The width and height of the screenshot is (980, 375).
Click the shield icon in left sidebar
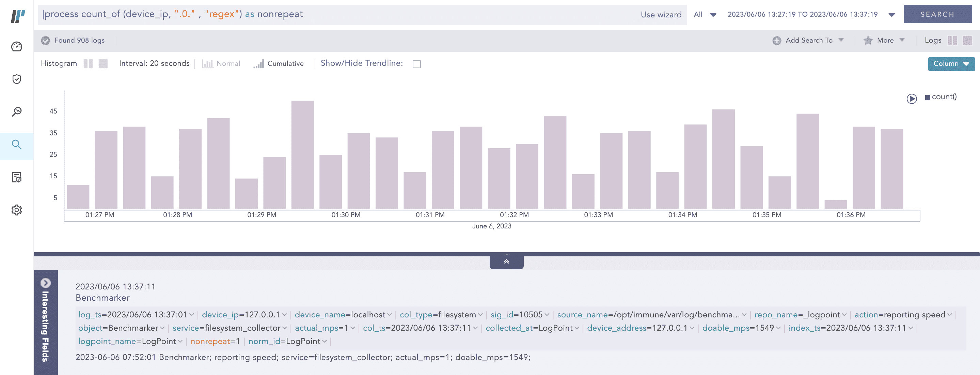[17, 79]
